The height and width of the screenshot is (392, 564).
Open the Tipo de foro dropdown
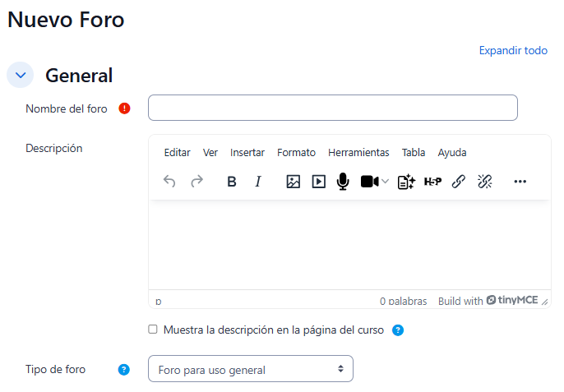click(x=250, y=369)
